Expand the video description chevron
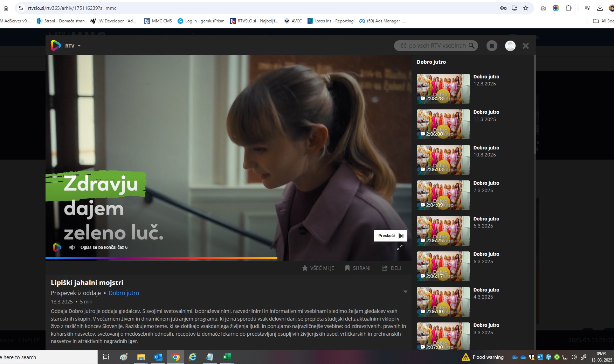This screenshot has height=364, width=614. point(405,292)
